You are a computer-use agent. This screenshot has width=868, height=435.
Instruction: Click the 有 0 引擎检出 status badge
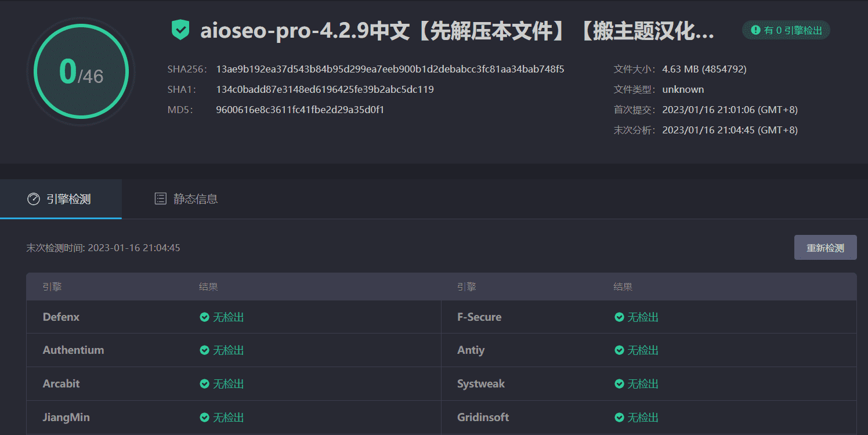coord(786,30)
